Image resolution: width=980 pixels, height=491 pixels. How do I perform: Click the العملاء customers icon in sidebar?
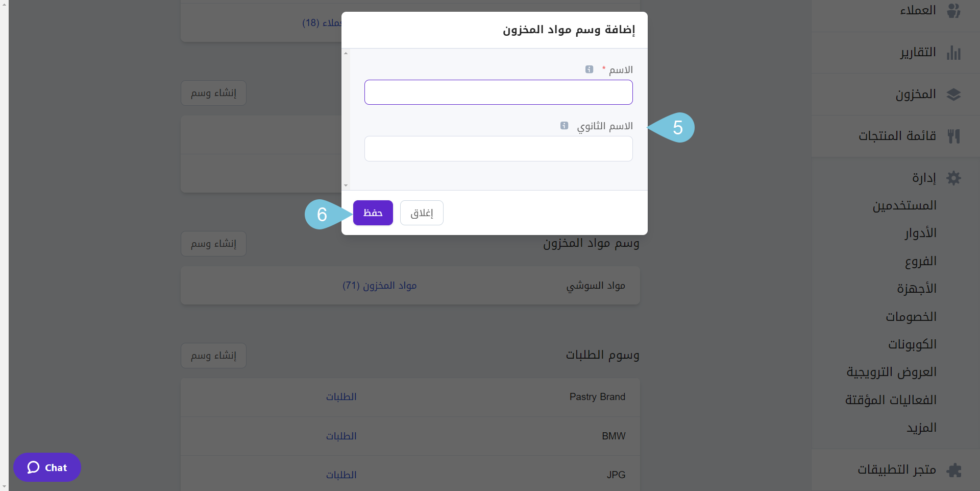click(954, 10)
